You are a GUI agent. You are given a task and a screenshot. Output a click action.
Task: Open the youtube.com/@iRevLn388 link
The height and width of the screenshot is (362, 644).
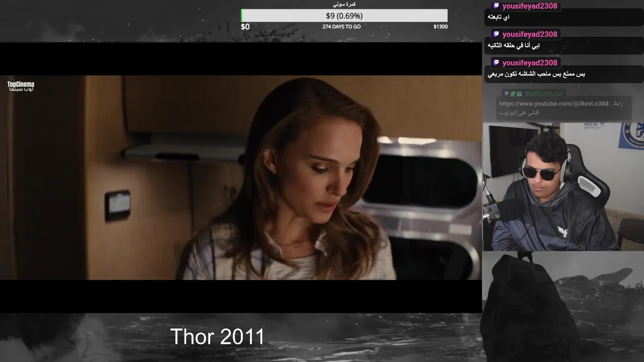pyautogui.click(x=554, y=104)
